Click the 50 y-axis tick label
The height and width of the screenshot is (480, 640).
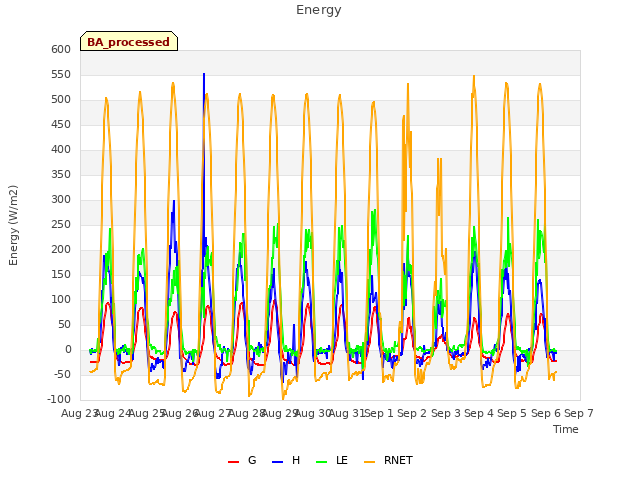tap(64, 324)
